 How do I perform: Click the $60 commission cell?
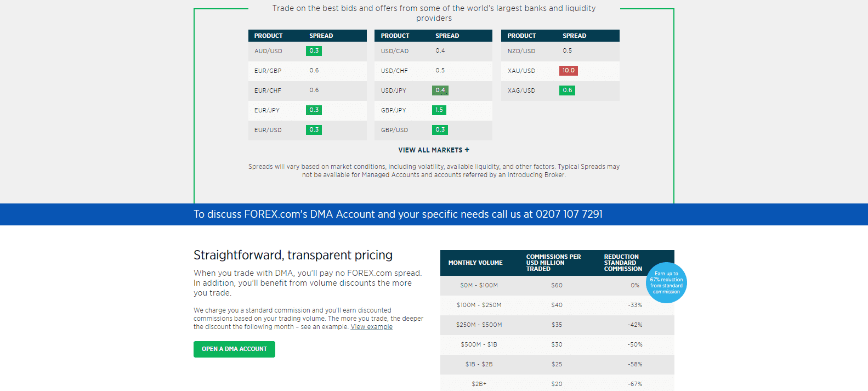click(557, 286)
